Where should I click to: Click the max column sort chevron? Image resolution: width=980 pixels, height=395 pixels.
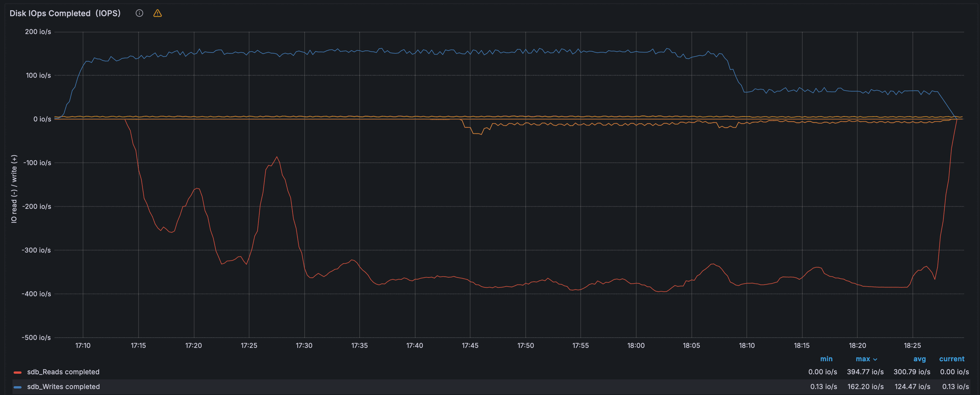[875, 359]
